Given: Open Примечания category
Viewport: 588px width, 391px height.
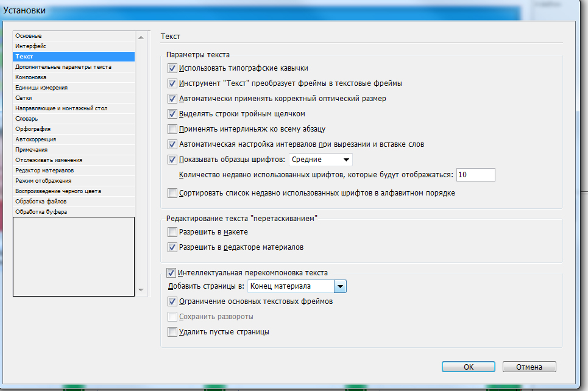Looking at the screenshot, I should [x=74, y=150].
